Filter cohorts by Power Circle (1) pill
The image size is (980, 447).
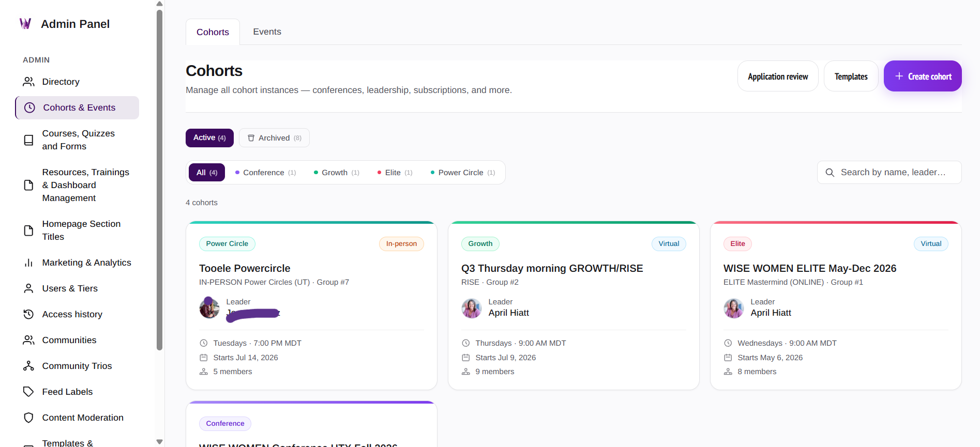(x=463, y=173)
